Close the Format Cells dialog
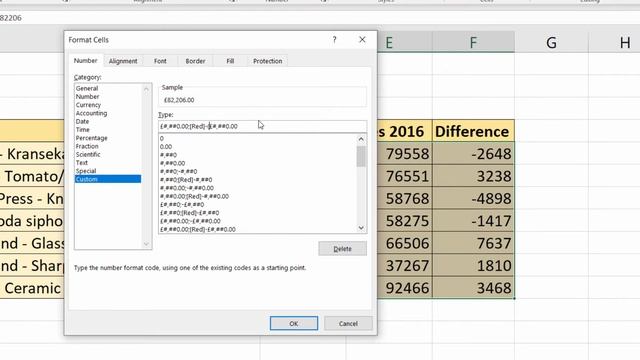Viewport: 640px width, 360px height. 362,40
